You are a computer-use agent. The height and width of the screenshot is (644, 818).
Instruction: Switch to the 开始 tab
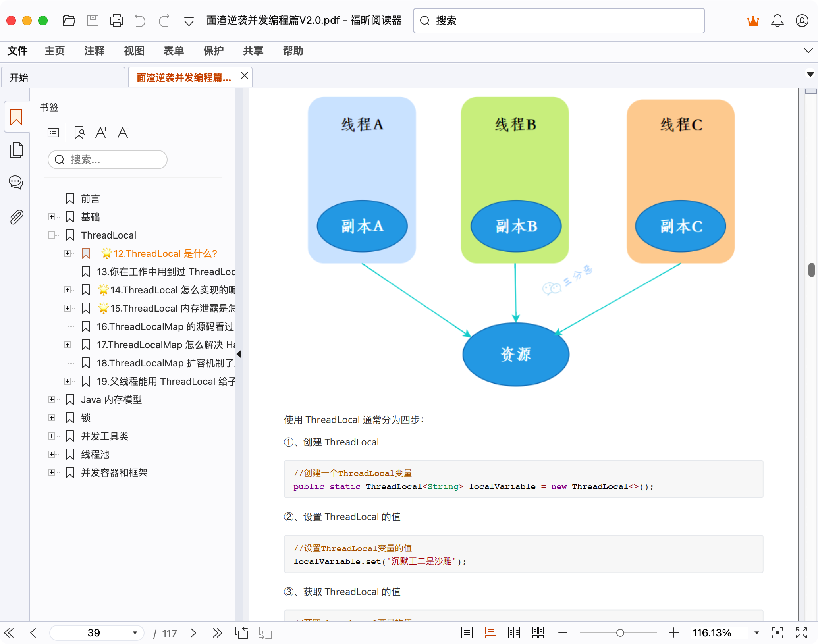[19, 77]
